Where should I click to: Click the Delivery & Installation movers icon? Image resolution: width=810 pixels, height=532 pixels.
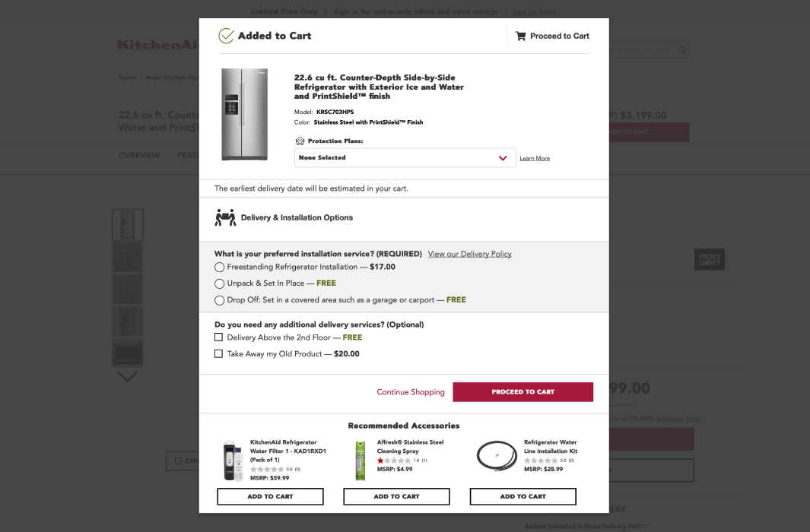(225, 217)
